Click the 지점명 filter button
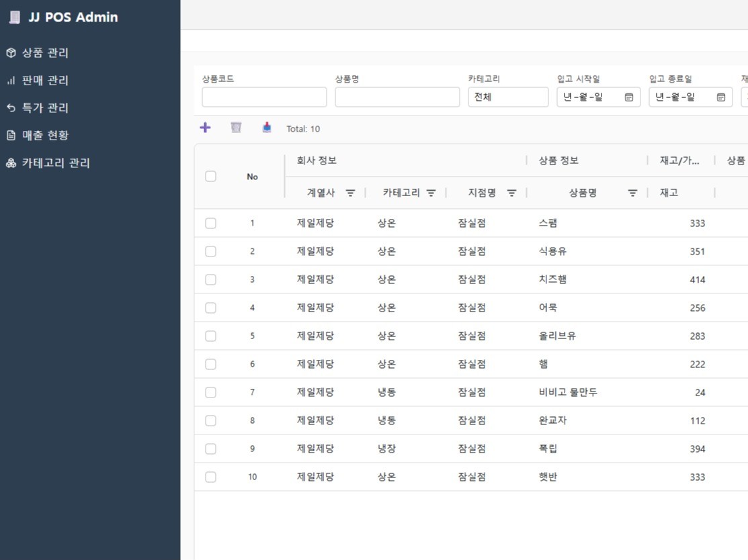748x560 pixels. tap(511, 193)
